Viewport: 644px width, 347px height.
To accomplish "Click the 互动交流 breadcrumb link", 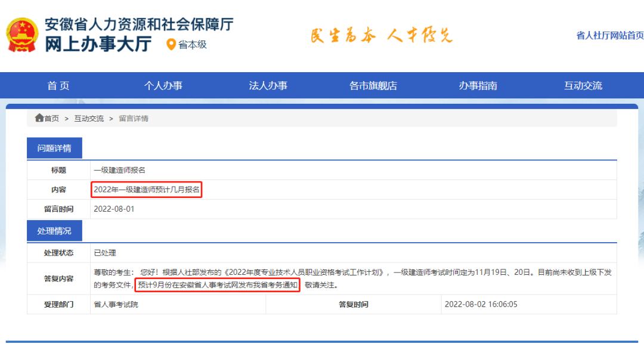I will 89,119.
